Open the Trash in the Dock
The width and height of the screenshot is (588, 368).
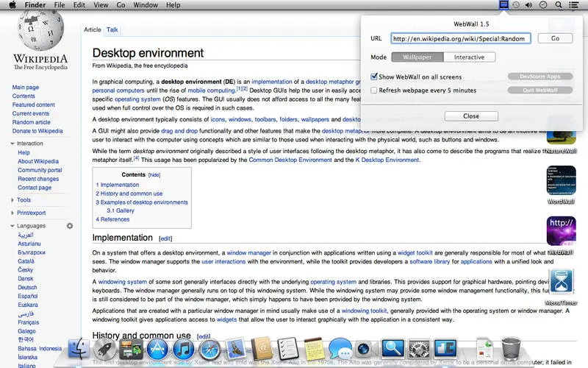point(511,349)
